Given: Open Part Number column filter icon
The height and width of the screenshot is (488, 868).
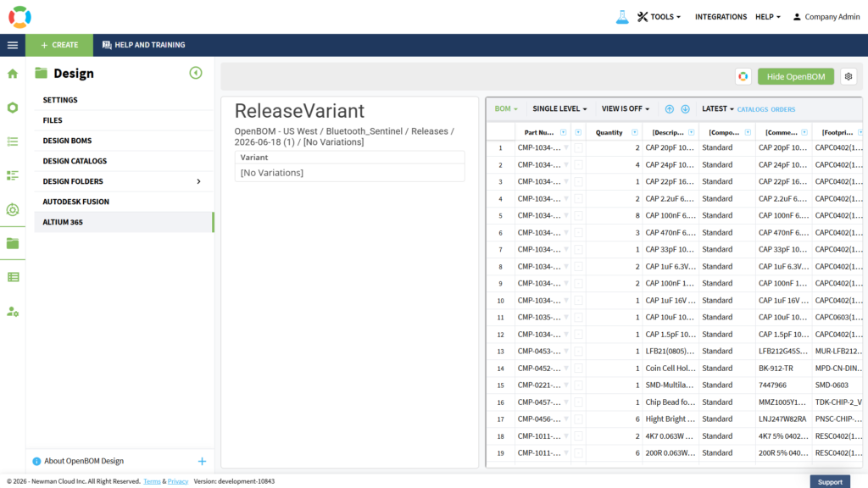Looking at the screenshot, I should point(563,132).
